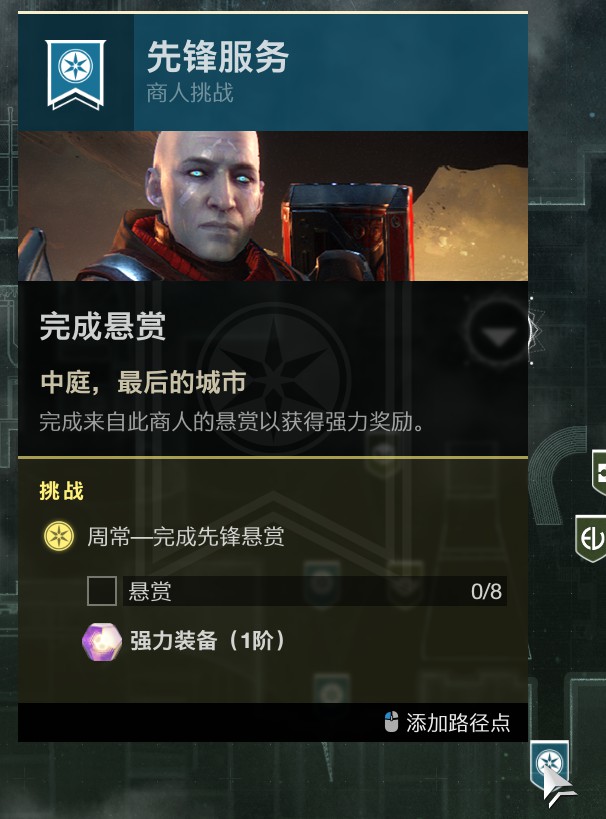Viewport: 606px width, 819px height.
Task: Click the purple powerful gear engram icon
Action: pyautogui.click(x=101, y=641)
